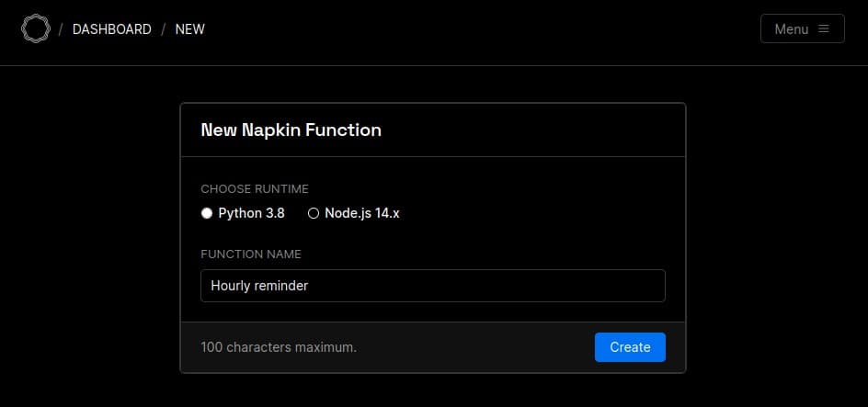Open the Menu button
868x407 pixels.
click(x=802, y=28)
